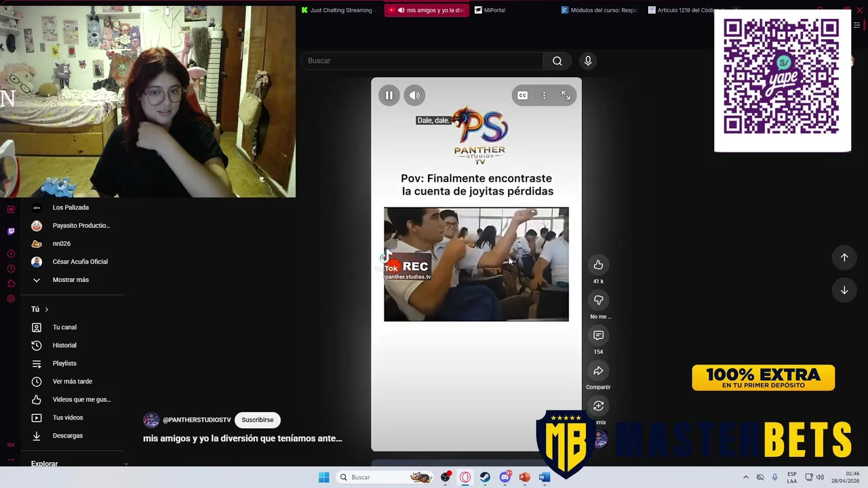Click the Windows taskbar Buscar box
The width and height of the screenshot is (868, 488).
(x=385, y=477)
